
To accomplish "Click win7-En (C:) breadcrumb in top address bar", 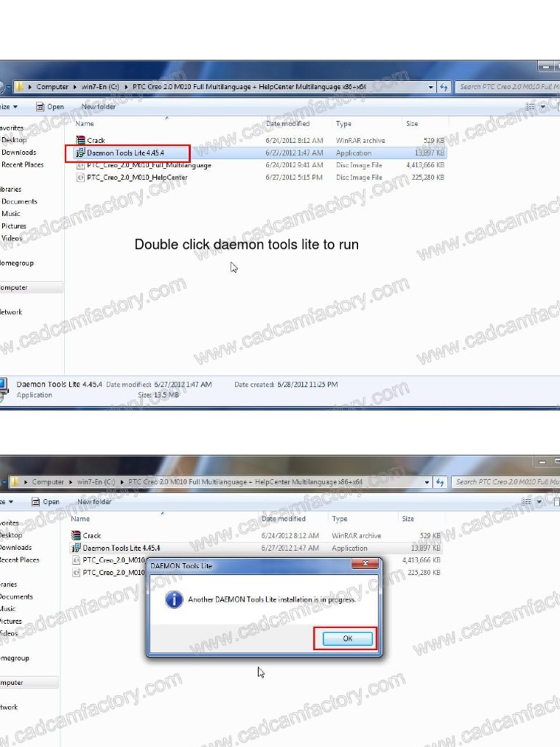I will point(100,87).
